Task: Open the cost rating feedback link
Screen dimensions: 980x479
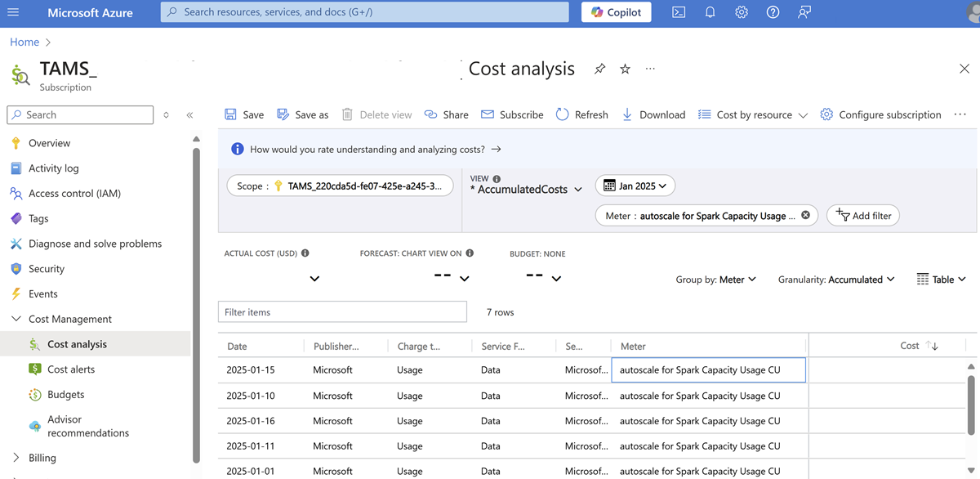Action: (x=376, y=150)
